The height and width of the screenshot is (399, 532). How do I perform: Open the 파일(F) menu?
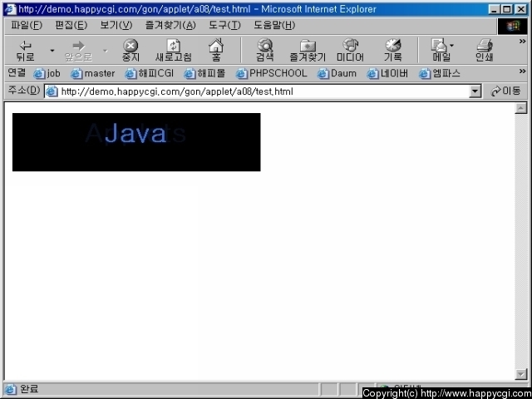27,25
